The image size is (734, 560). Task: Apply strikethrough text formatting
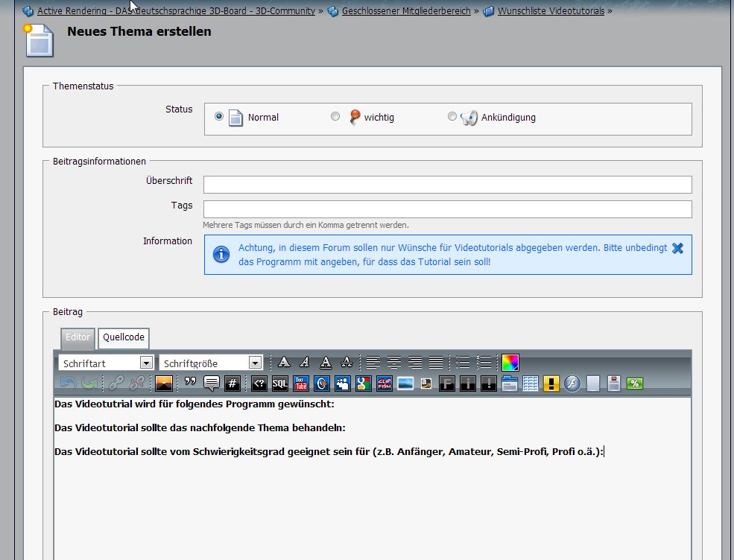coord(347,363)
